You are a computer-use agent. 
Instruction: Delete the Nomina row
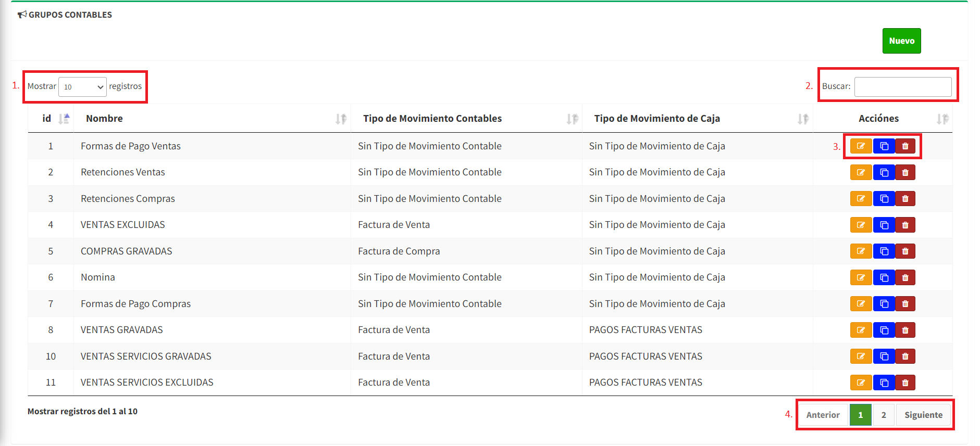point(905,277)
